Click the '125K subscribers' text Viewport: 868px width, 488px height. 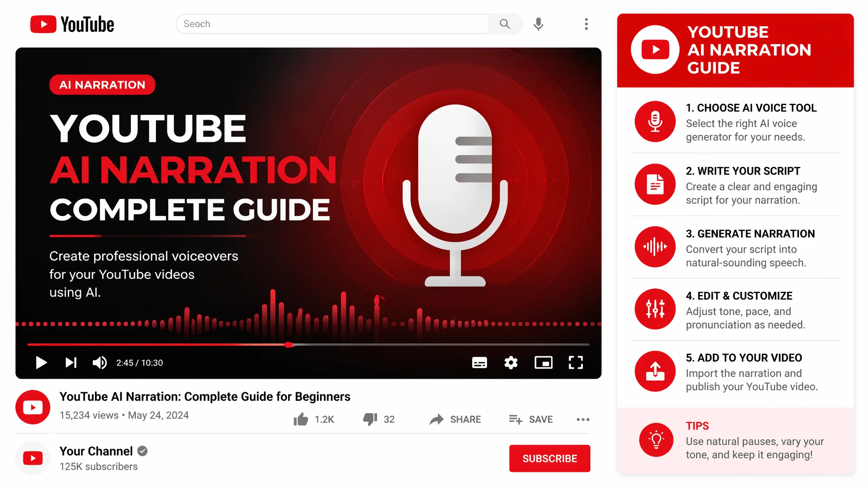(x=98, y=466)
